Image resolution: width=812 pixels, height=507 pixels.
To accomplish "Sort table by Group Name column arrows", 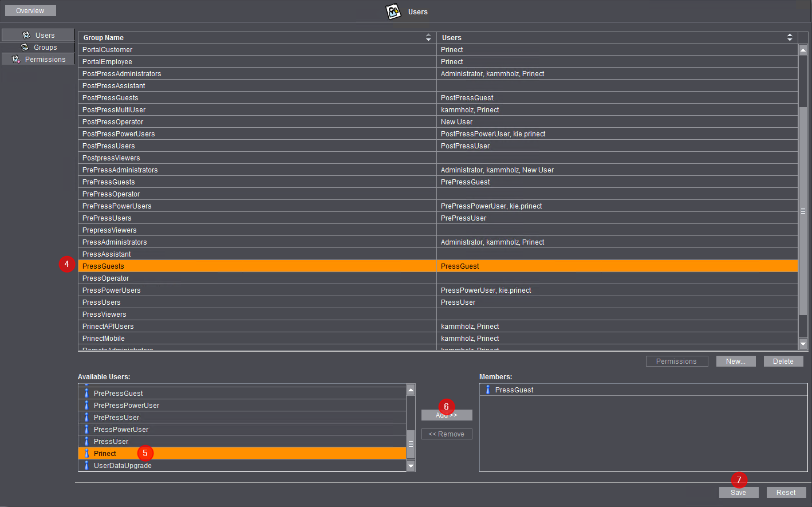I will coord(428,37).
